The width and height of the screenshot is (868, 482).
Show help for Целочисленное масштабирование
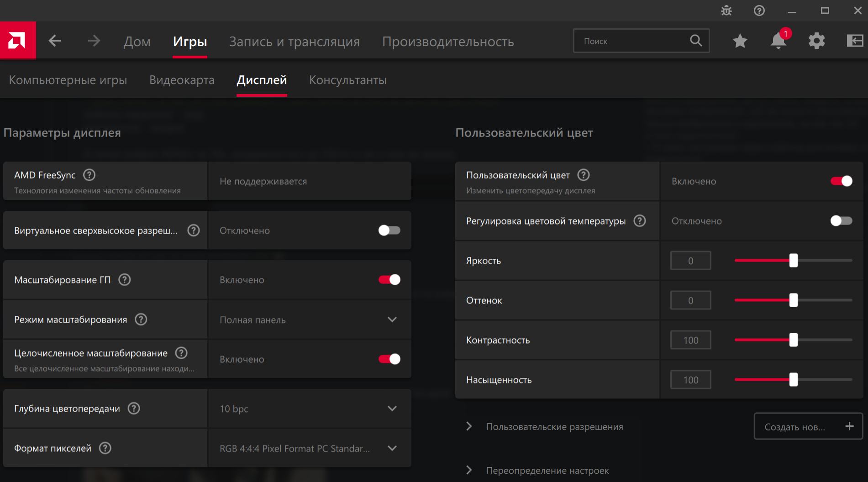click(x=181, y=353)
